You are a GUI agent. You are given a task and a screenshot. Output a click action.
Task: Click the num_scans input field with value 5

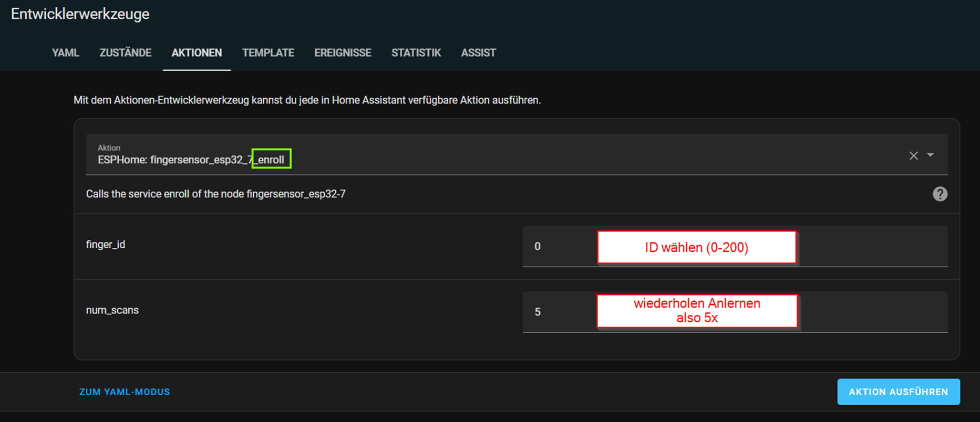pyautogui.click(x=735, y=312)
